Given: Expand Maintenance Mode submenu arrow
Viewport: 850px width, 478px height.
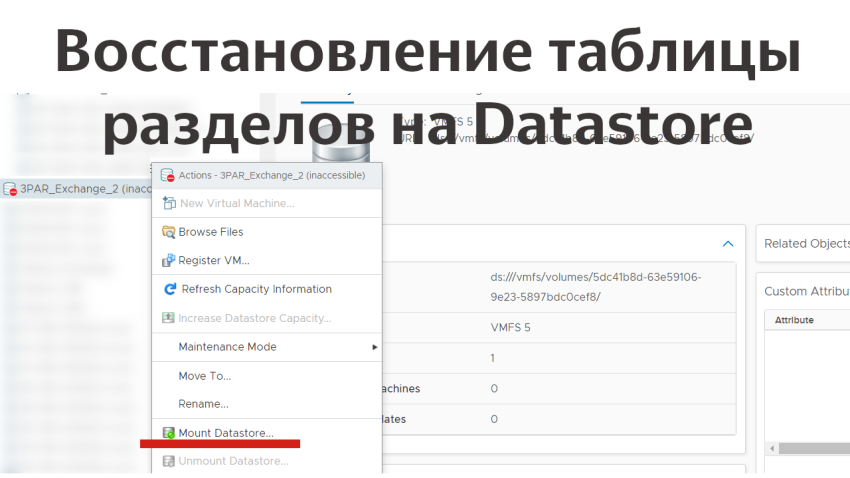Looking at the screenshot, I should (375, 347).
